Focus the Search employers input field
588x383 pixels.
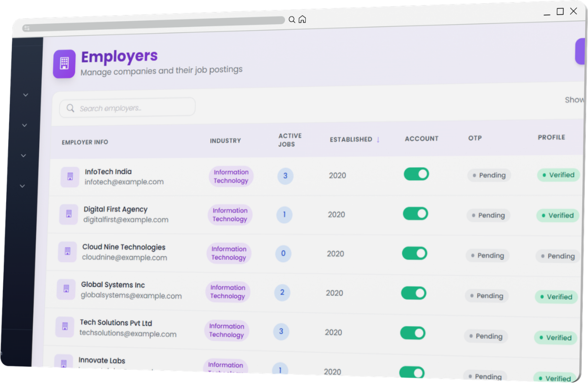tap(127, 108)
